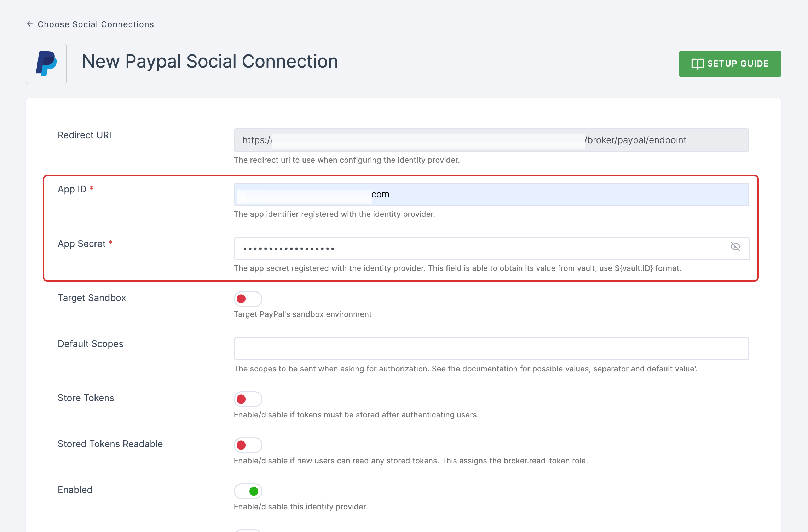Open the Setup Guide button
Viewport: 808px width, 532px height.
(730, 64)
